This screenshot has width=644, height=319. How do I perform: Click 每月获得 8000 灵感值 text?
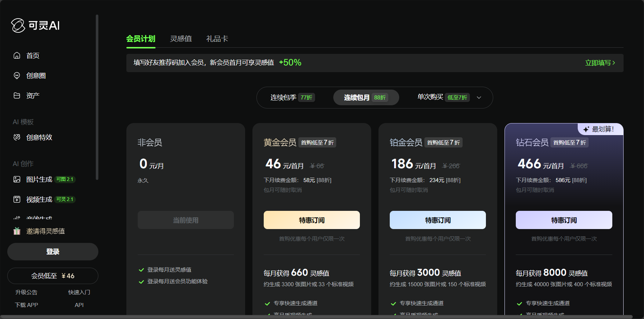552,273
